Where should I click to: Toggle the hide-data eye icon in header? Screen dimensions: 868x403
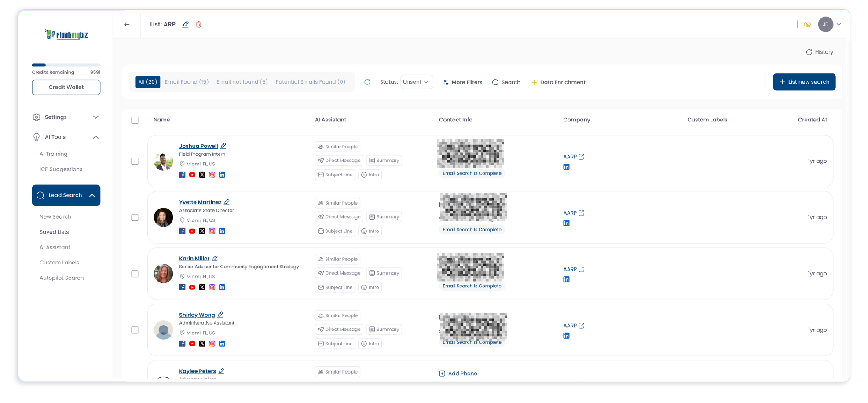[807, 24]
